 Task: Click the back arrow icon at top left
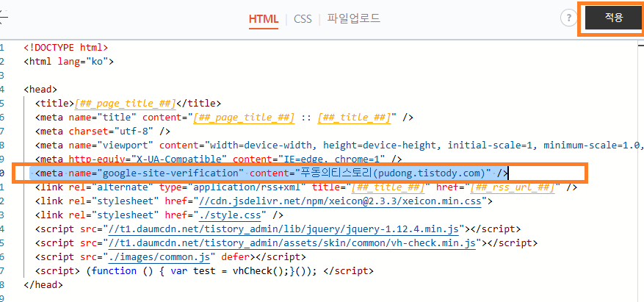(3, 18)
